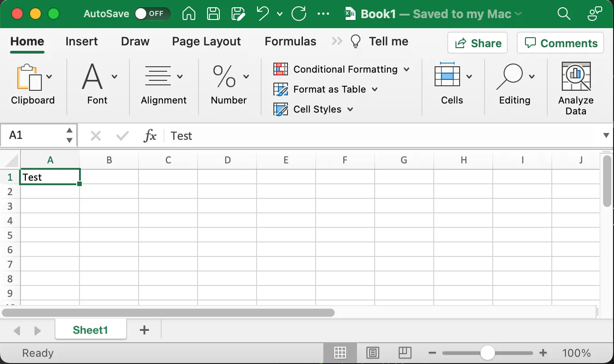The image size is (614, 364).
Task: Open the Cells group dropdown
Action: pos(470,76)
